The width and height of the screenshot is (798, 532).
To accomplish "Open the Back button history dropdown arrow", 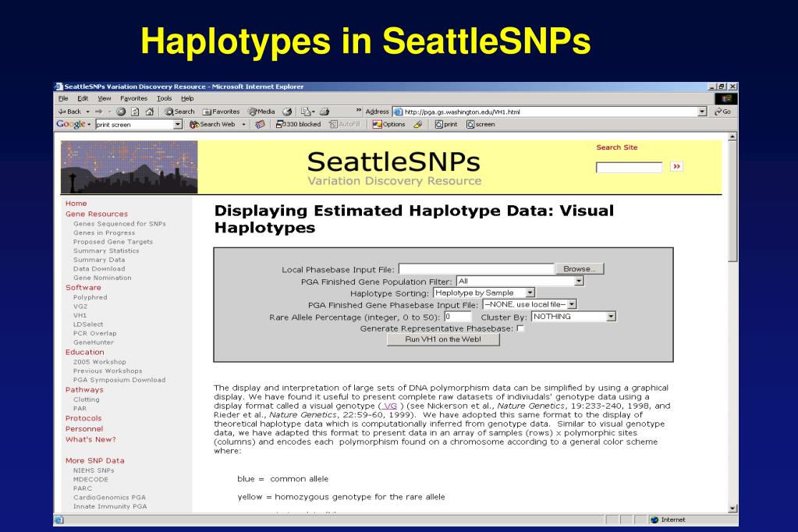I will coord(87,112).
